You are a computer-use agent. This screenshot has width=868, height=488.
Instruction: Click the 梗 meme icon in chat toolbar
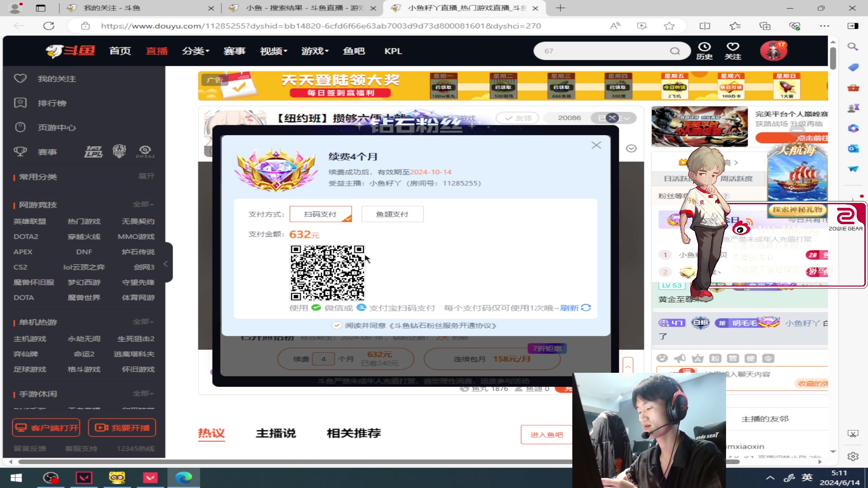[x=751, y=358]
